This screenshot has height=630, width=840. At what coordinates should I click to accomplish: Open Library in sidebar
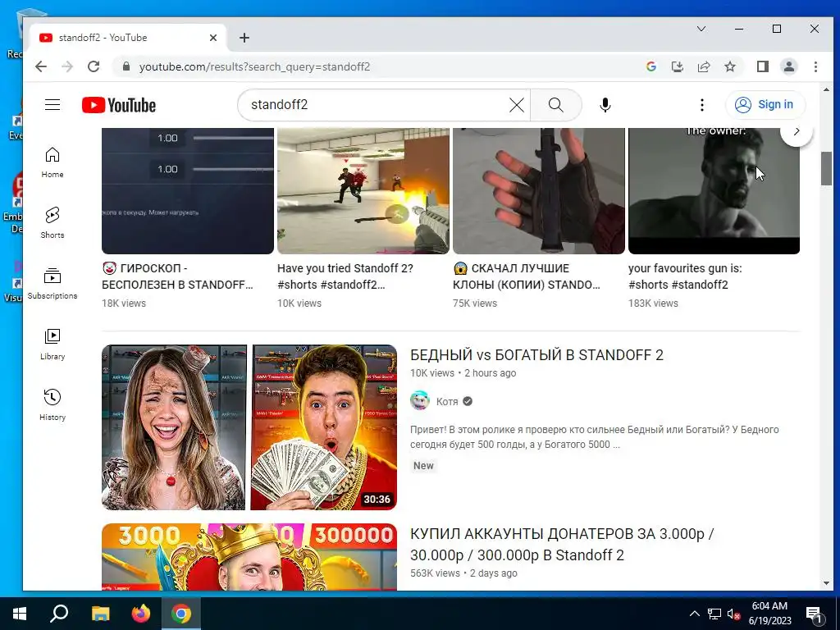pos(52,345)
